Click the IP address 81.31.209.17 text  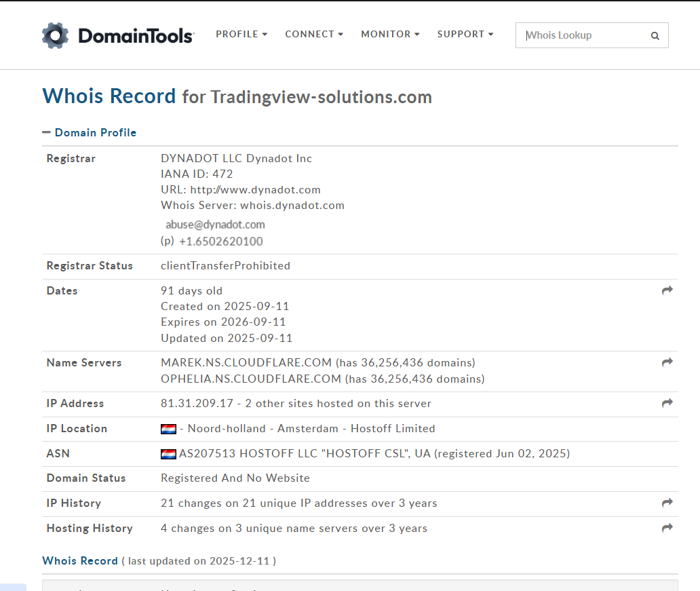pos(197,403)
